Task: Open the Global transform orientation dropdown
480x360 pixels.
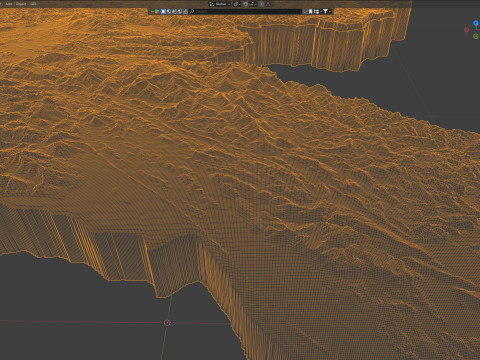Action: coord(219,4)
